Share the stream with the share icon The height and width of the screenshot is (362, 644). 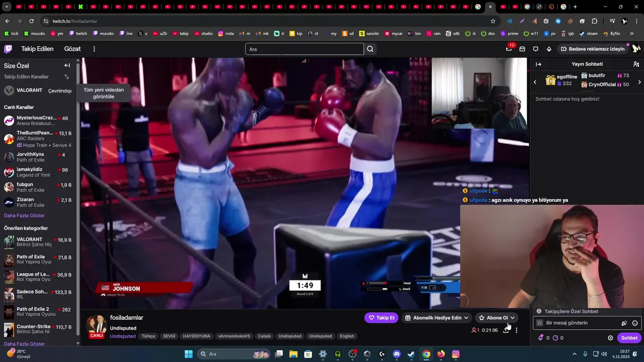506,330
